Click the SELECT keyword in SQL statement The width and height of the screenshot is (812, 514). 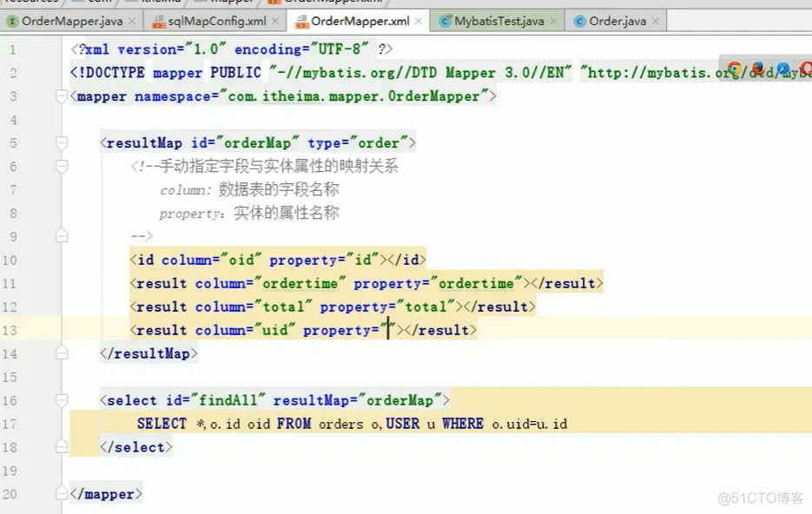pos(162,424)
